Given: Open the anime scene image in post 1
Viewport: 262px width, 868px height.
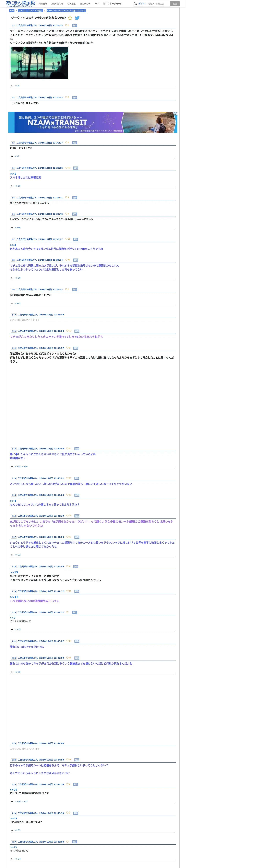Looking at the screenshot, I should point(39,63).
